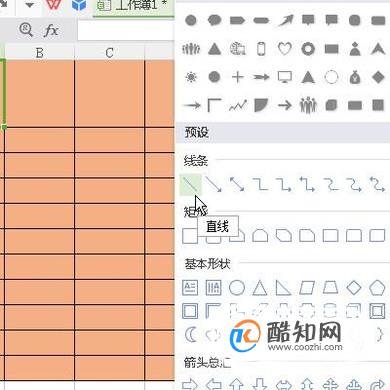
Task: Pick the single arrow line shape
Action: pos(214,184)
